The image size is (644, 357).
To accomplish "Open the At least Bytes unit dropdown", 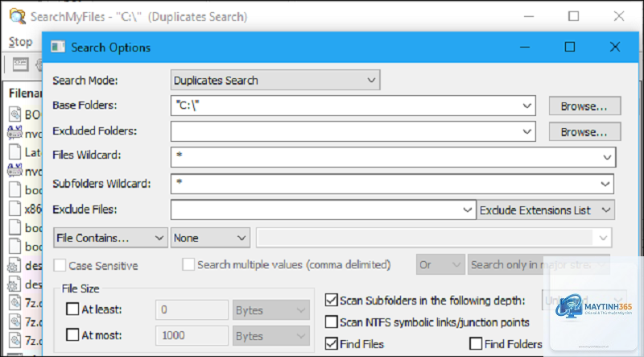I will (x=271, y=310).
